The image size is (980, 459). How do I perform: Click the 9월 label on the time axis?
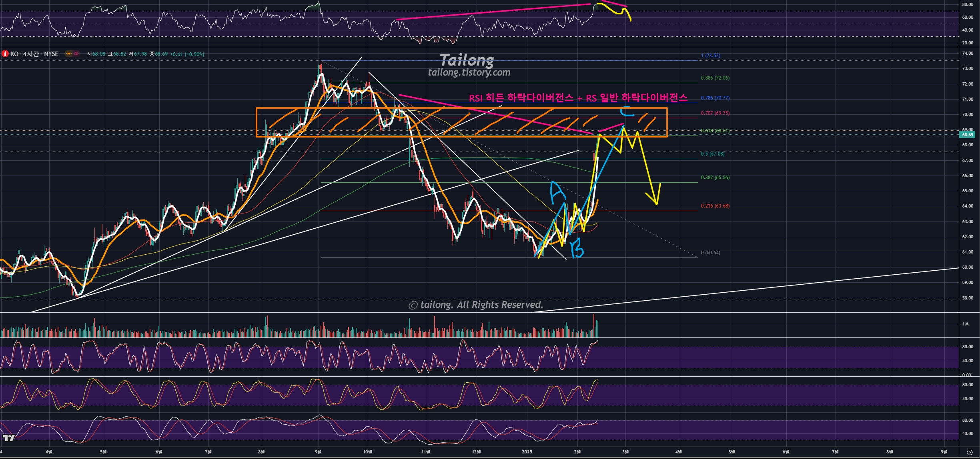click(318, 452)
